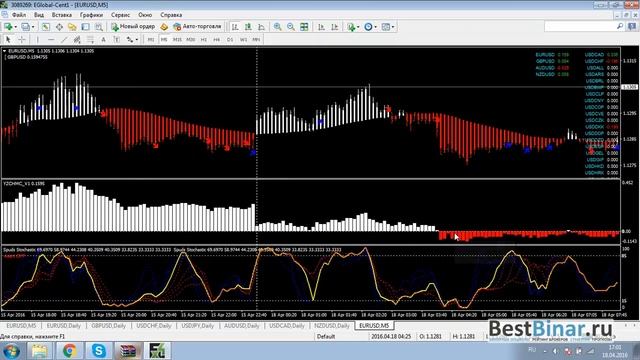Toggle the H1 timeframe button
This screenshot has width=640, height=360.
(x=204, y=40)
